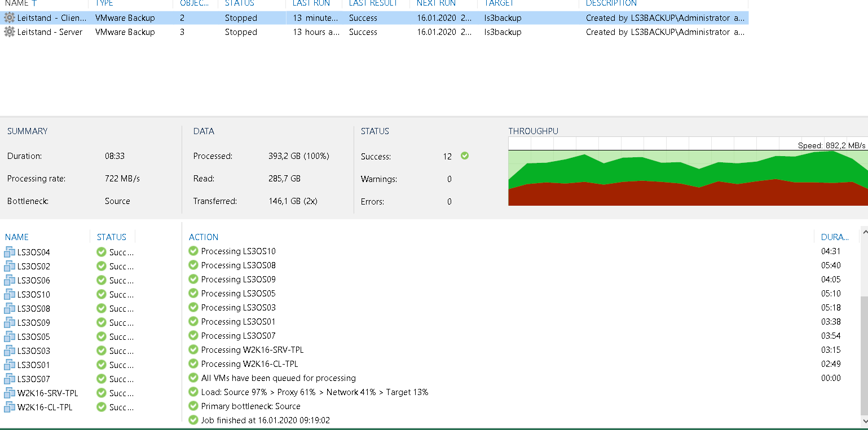Image resolution: width=868 pixels, height=430 pixels.
Task: Click green success icon beside Success count 12
Action: [x=465, y=156]
